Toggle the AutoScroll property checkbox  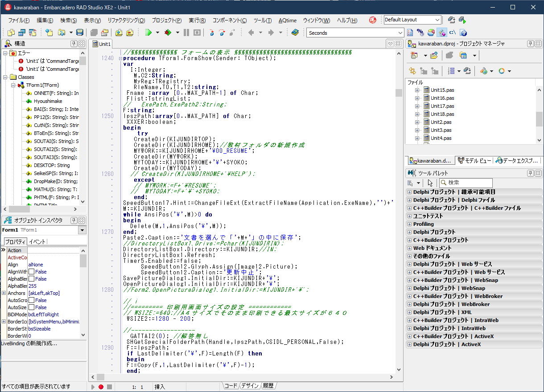point(31,300)
